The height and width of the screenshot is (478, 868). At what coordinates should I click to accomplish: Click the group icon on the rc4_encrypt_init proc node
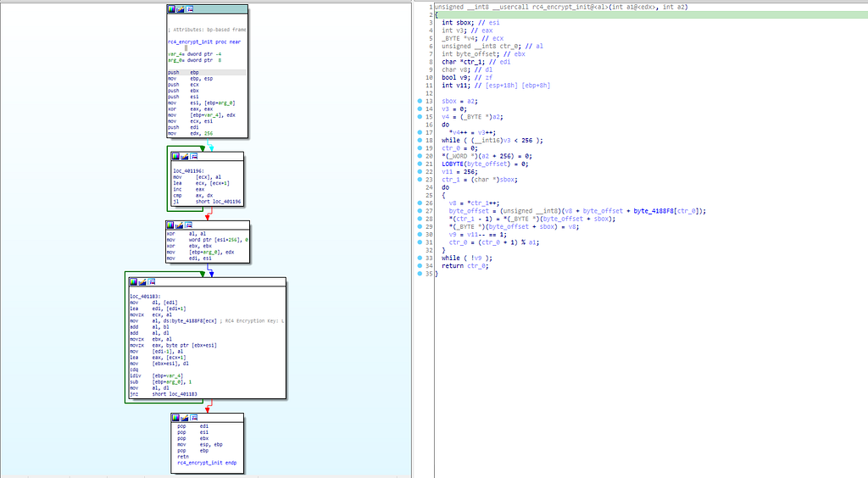189,9
